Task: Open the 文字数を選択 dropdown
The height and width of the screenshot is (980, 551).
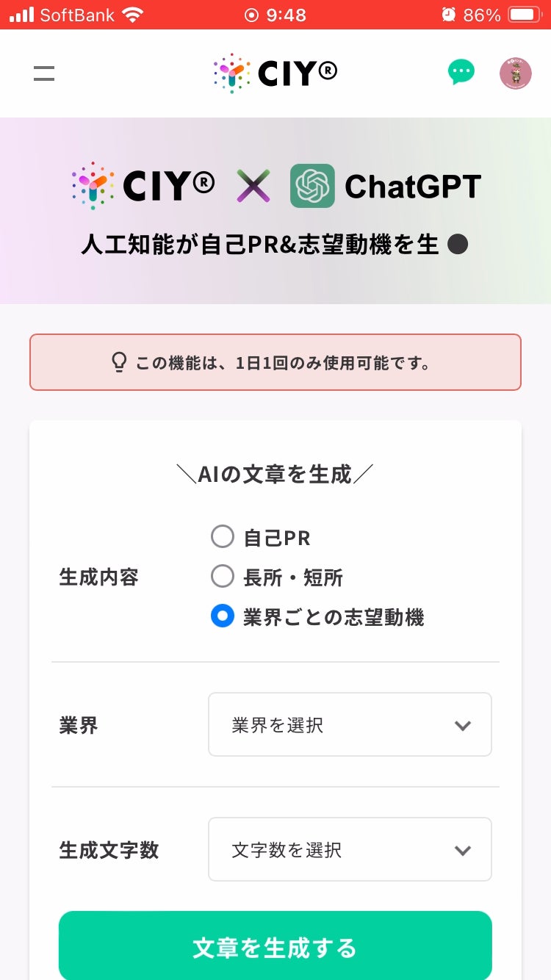Action: [350, 850]
